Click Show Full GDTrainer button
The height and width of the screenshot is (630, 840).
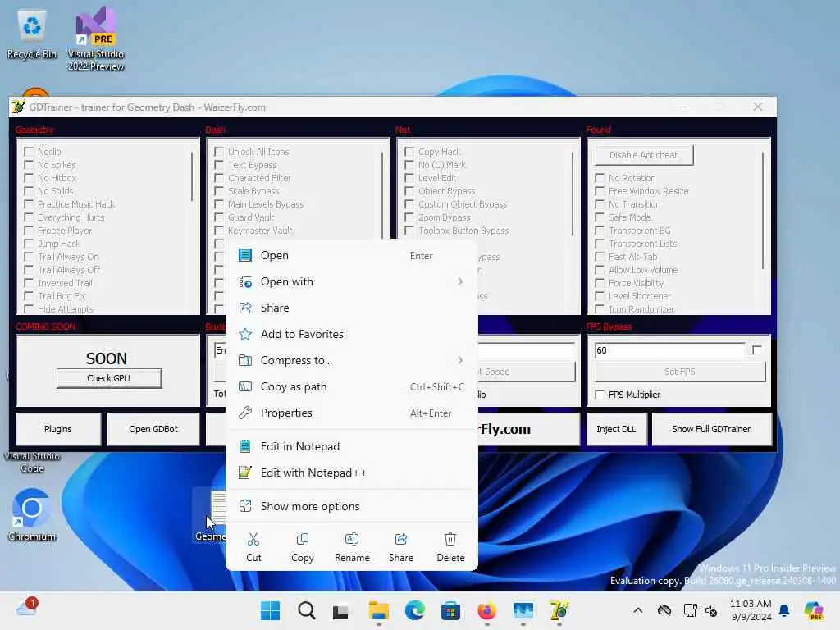pyautogui.click(x=711, y=429)
